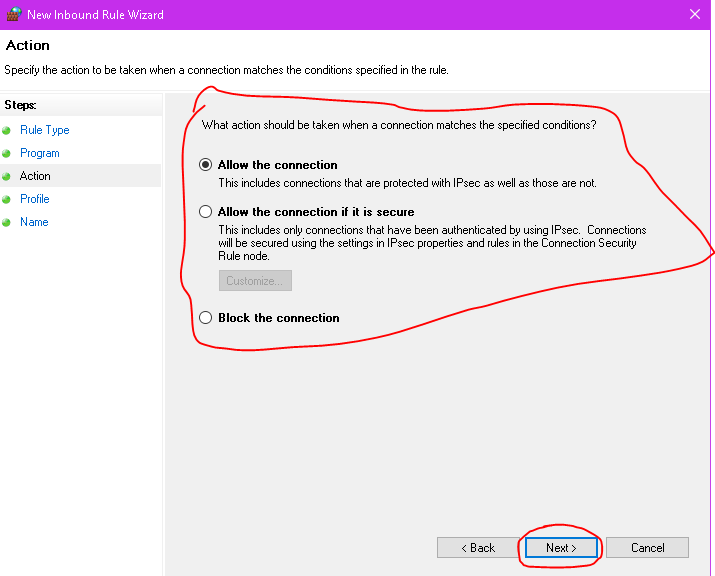Go to the Name step

click(x=34, y=222)
